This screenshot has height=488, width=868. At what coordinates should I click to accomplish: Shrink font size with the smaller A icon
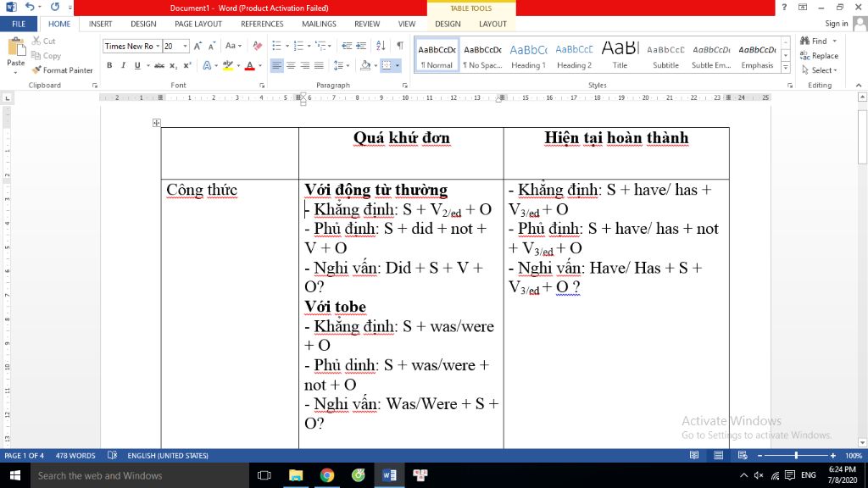211,46
